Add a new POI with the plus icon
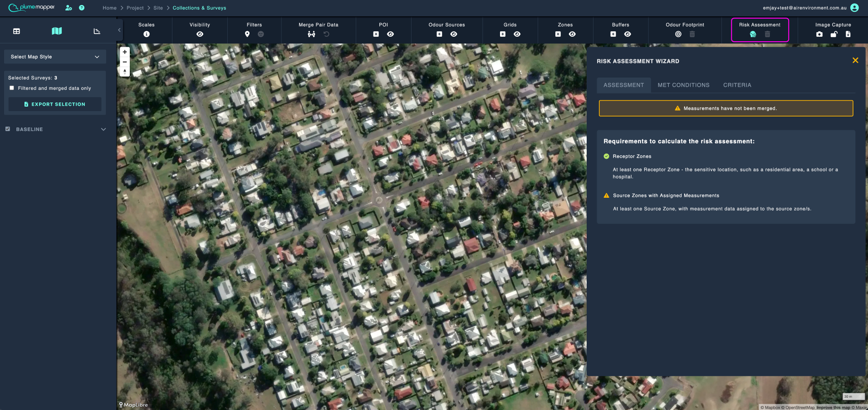The height and width of the screenshot is (410, 868). click(376, 34)
